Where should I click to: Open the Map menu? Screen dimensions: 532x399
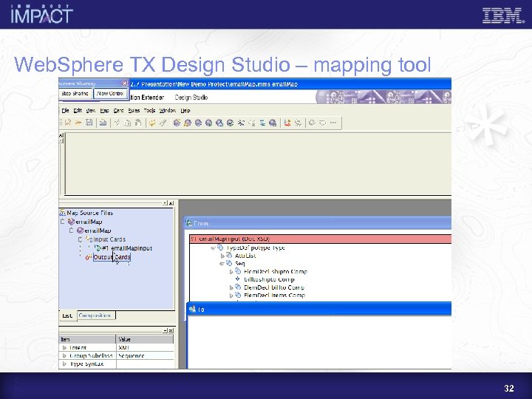(x=104, y=110)
